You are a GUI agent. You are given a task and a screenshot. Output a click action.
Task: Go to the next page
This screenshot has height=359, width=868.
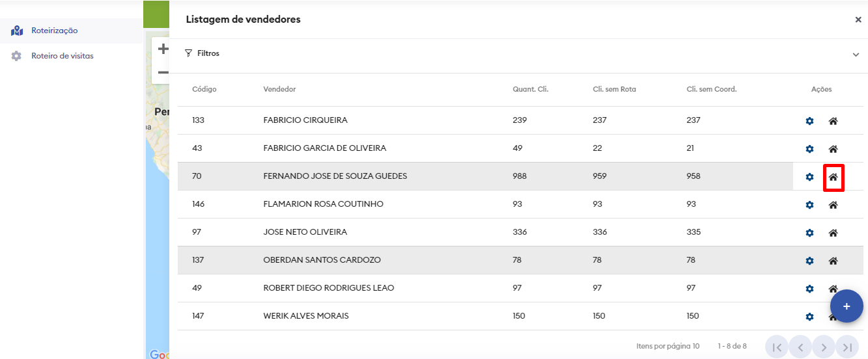click(x=824, y=347)
